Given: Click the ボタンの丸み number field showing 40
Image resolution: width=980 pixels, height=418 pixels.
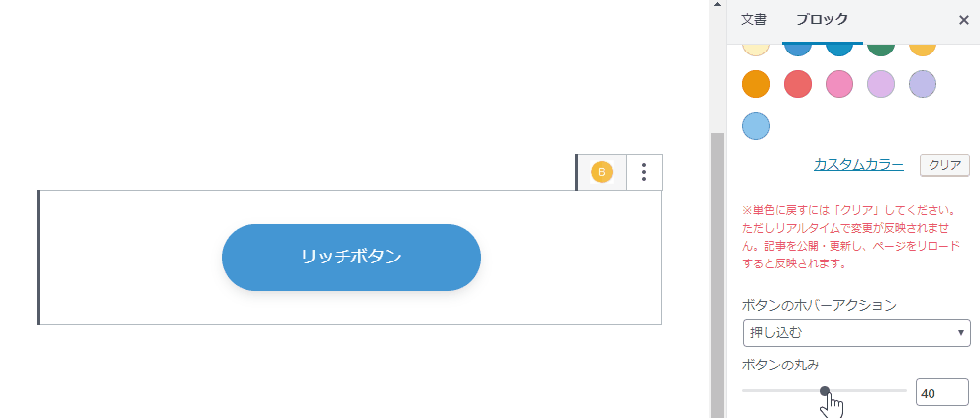Looking at the screenshot, I should coord(942,393).
